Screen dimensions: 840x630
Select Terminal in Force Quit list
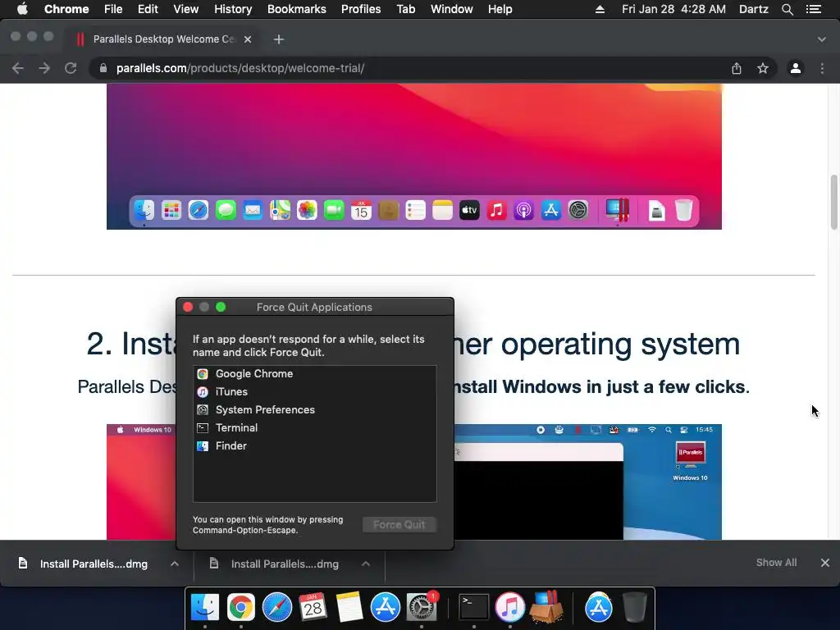(314, 427)
